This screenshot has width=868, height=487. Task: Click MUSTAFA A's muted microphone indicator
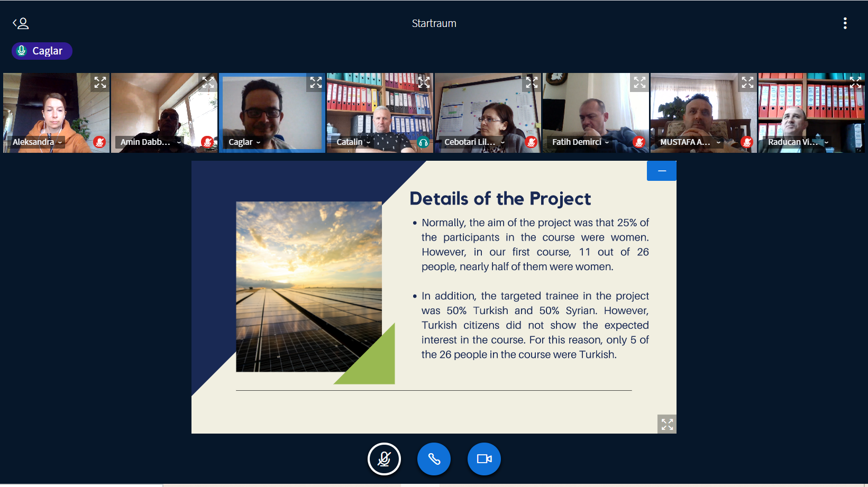tap(747, 142)
